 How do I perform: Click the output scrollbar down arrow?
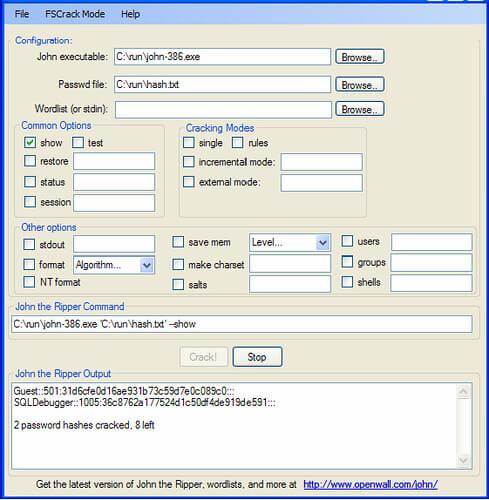pyautogui.click(x=463, y=460)
